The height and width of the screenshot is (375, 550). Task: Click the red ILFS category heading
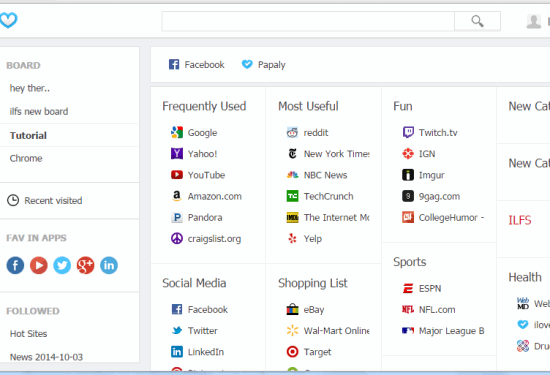(520, 220)
